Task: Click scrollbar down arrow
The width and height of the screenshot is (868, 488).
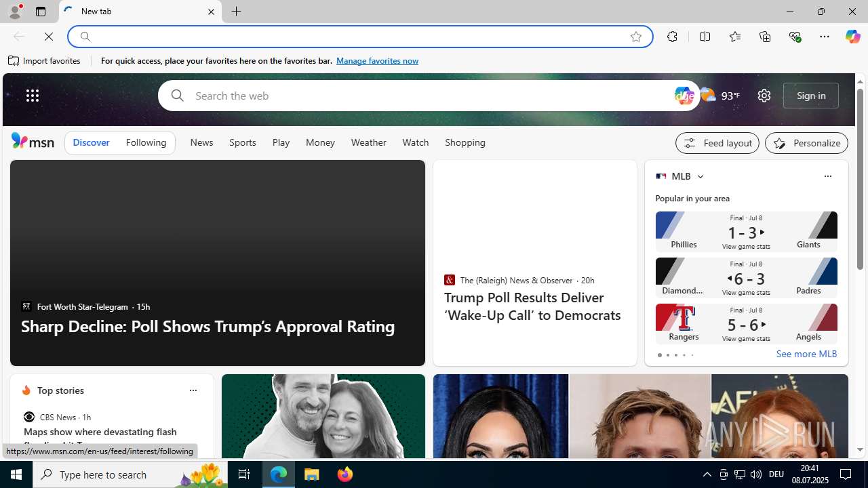Action: [x=860, y=450]
